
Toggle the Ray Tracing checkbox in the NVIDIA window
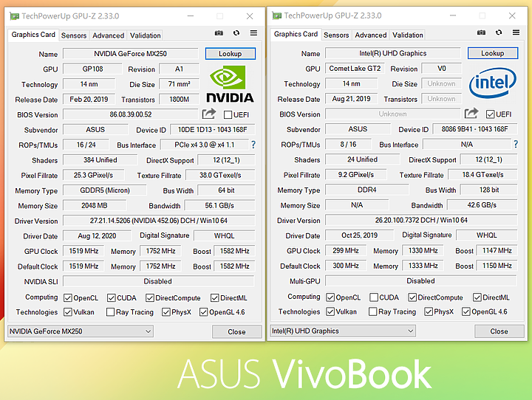[110, 312]
